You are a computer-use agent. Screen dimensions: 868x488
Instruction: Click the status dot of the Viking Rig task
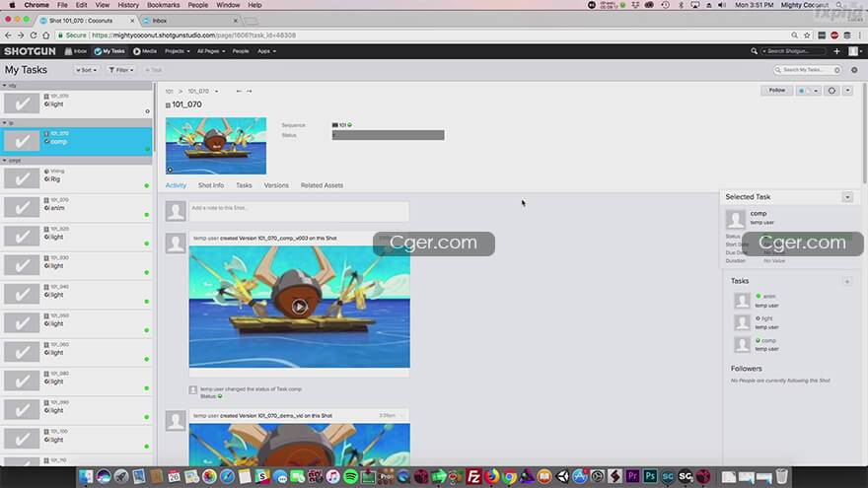tap(147, 186)
